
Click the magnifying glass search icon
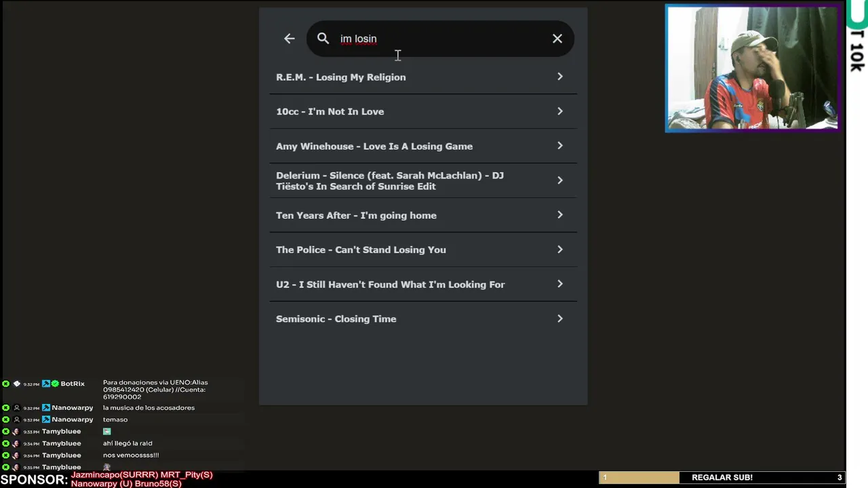(323, 39)
